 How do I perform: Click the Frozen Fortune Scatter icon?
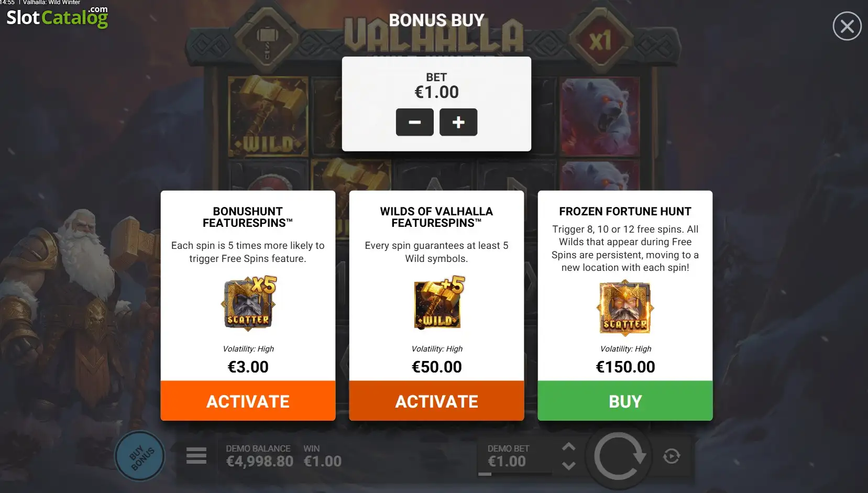(625, 308)
